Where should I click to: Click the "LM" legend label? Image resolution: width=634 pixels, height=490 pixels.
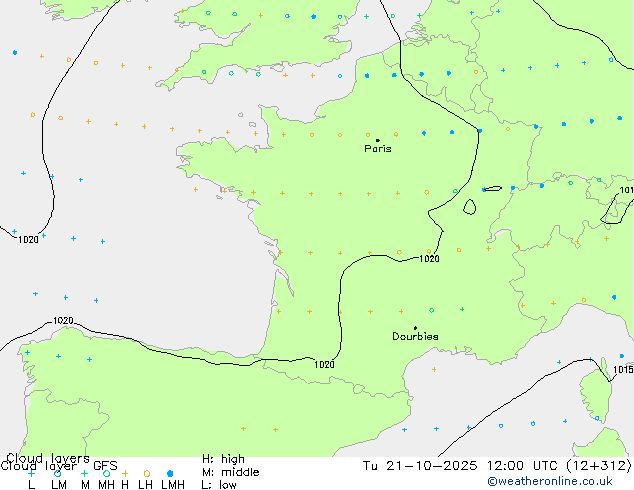pos(59,485)
